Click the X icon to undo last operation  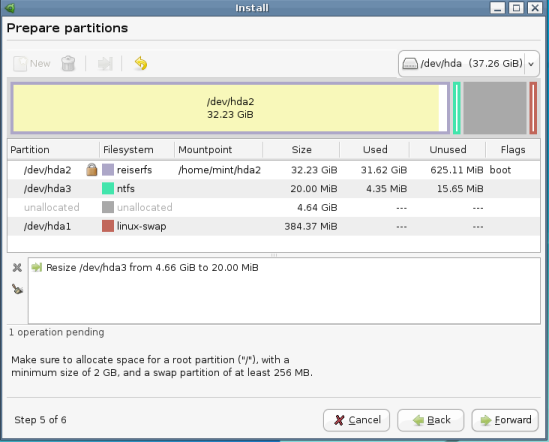click(x=17, y=268)
